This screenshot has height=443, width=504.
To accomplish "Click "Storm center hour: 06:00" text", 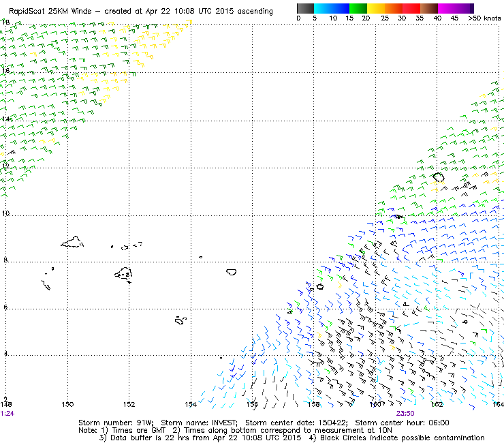I will click(402, 423).
